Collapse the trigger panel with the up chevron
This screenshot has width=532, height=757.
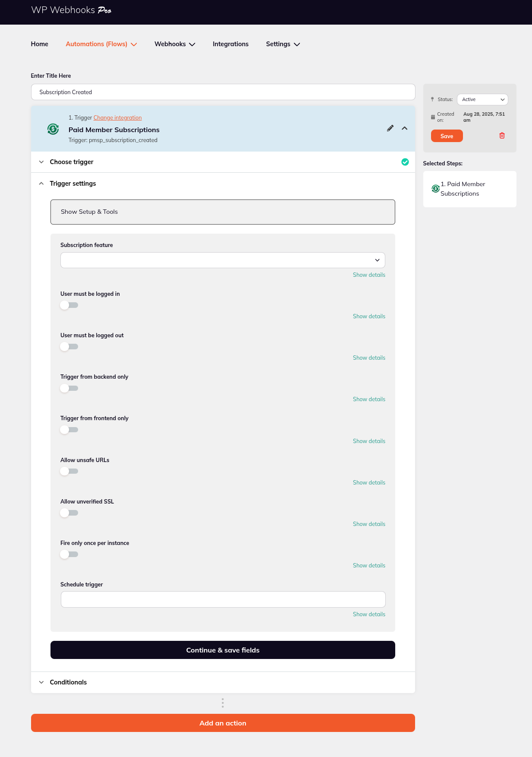click(405, 128)
